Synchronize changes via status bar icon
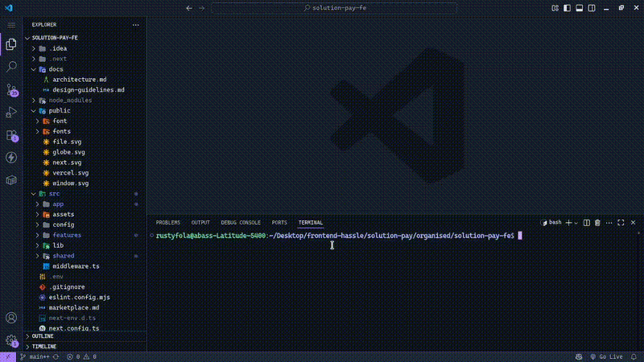Viewport: 644px width, 362px height. (56, 356)
